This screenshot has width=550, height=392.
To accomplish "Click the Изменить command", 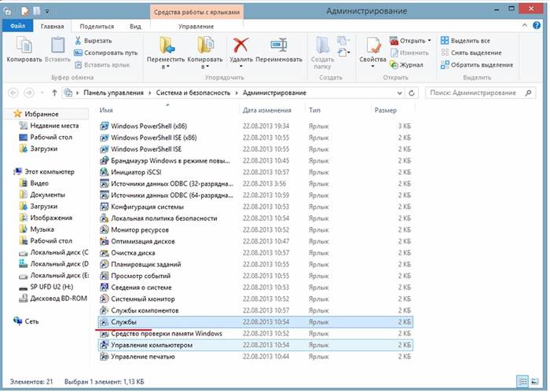I will pyautogui.click(x=409, y=53).
